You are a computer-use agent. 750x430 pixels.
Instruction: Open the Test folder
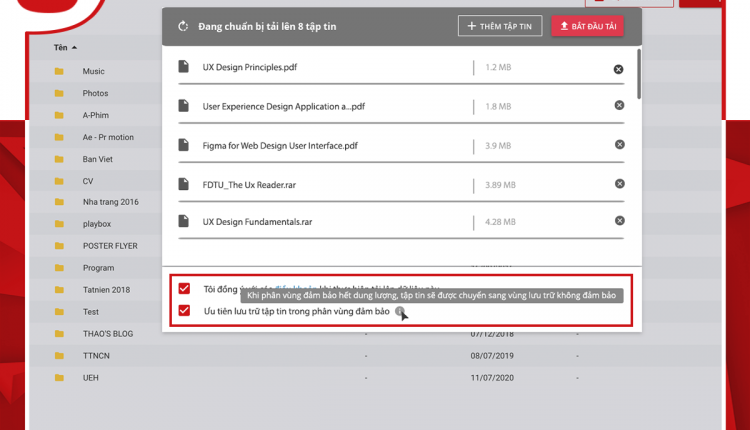(x=91, y=312)
